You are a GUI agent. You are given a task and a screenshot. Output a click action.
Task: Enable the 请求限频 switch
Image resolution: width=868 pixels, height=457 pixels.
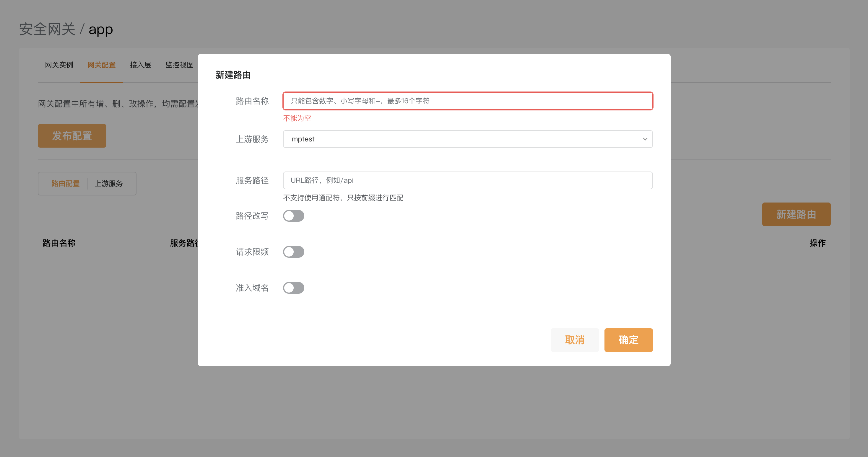[293, 252]
